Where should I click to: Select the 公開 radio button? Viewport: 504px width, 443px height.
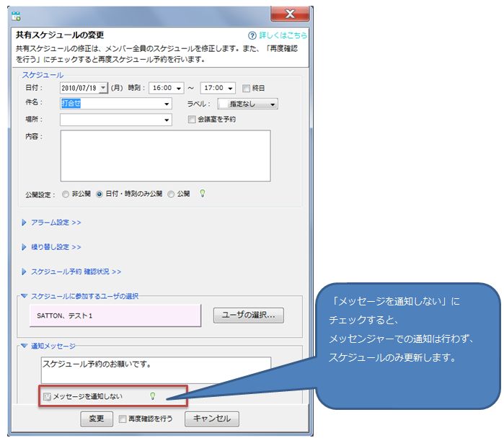[171, 194]
